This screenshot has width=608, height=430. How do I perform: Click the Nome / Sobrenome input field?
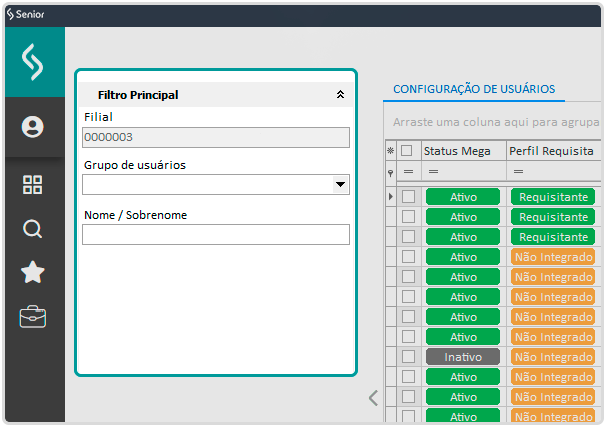(216, 235)
